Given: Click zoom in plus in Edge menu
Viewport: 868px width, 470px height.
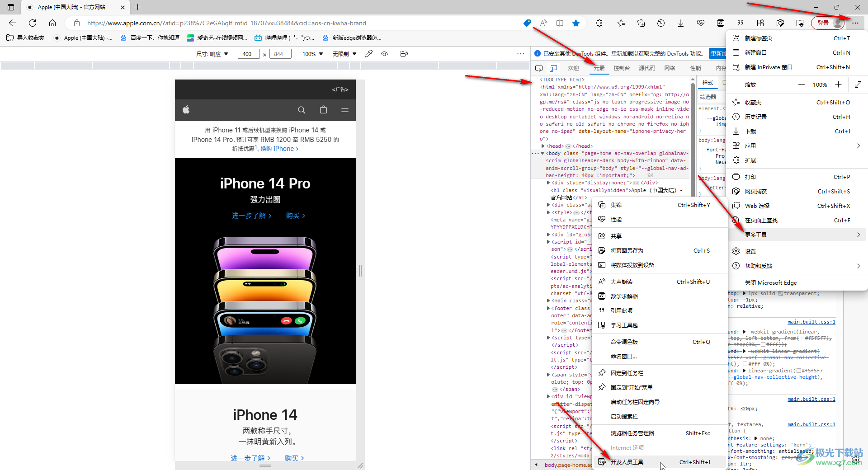Looking at the screenshot, I should pos(838,85).
